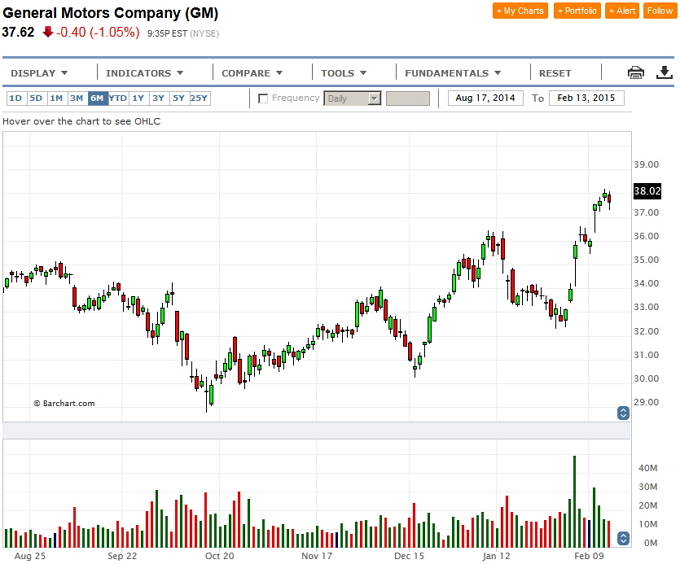The image size is (680, 564).
Task: Click the + Portfolio button
Action: pos(577,11)
